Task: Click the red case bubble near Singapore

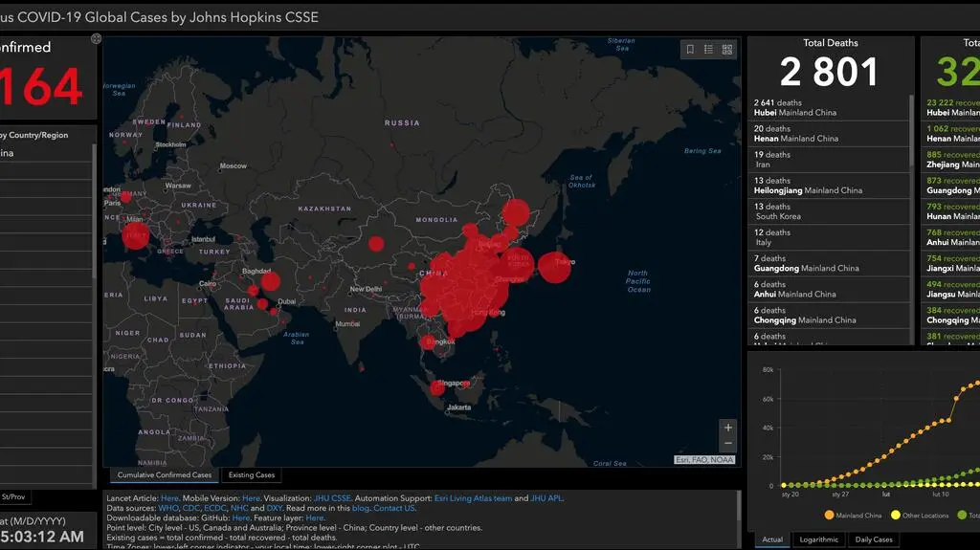Action: 437,388
